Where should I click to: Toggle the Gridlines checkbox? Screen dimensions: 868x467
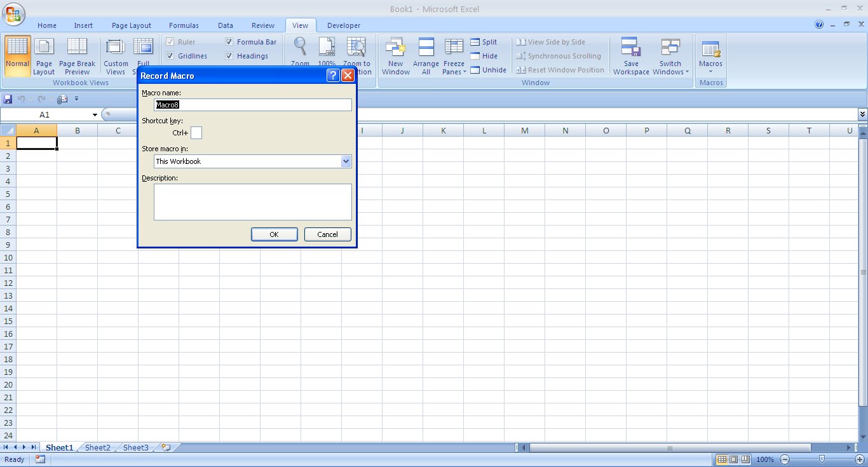(170, 56)
